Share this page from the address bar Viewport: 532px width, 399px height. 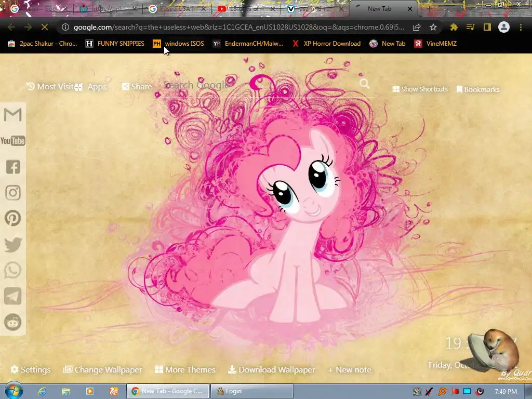click(417, 27)
